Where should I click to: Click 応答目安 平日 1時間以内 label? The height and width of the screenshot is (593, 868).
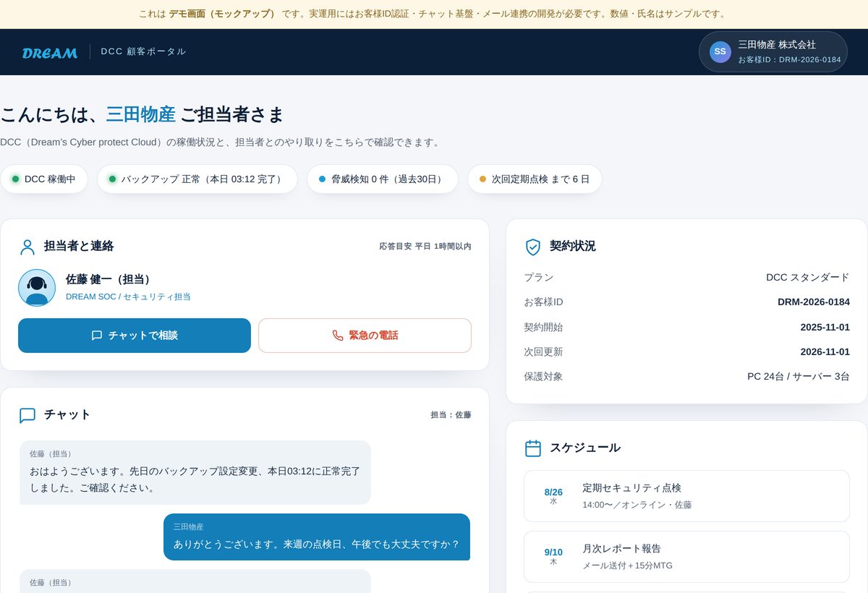tap(425, 247)
